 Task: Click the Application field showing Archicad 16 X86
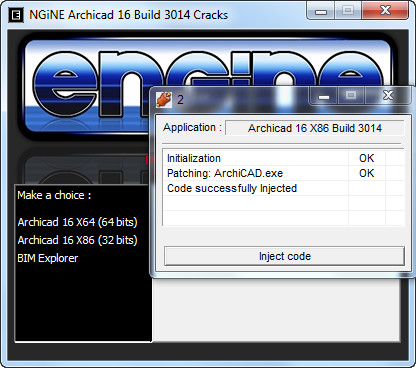point(315,128)
